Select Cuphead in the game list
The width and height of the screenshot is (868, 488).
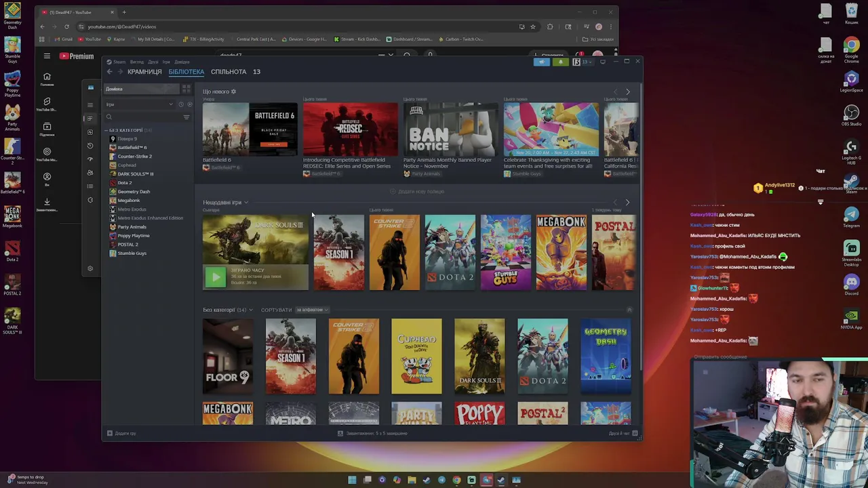pos(127,165)
